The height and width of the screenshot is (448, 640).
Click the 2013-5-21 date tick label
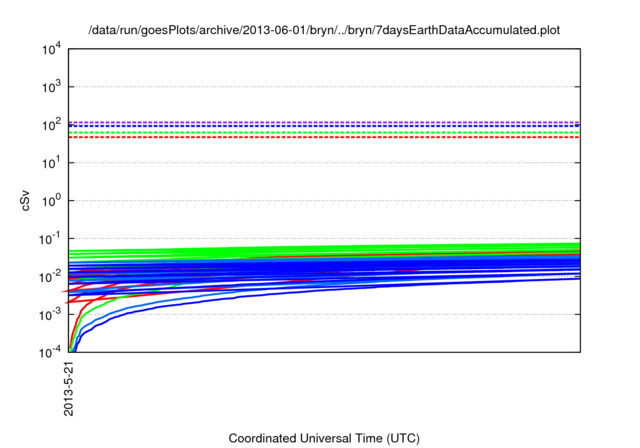pyautogui.click(x=69, y=388)
